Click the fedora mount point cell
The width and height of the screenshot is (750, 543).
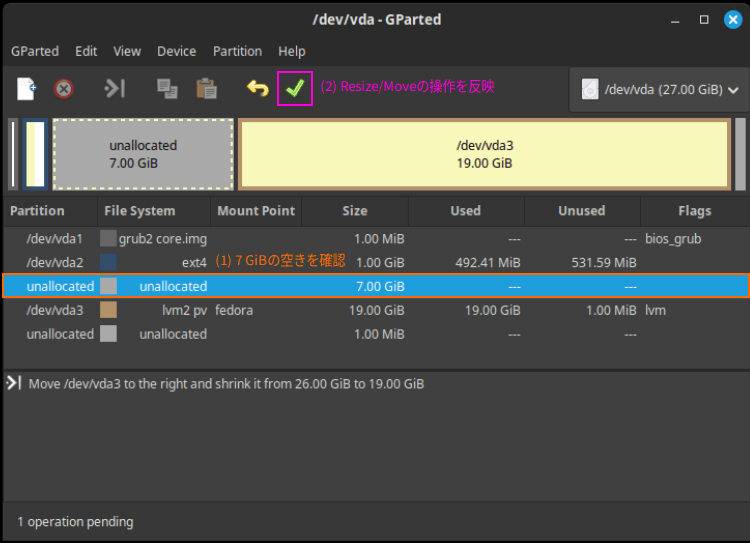[234, 310]
